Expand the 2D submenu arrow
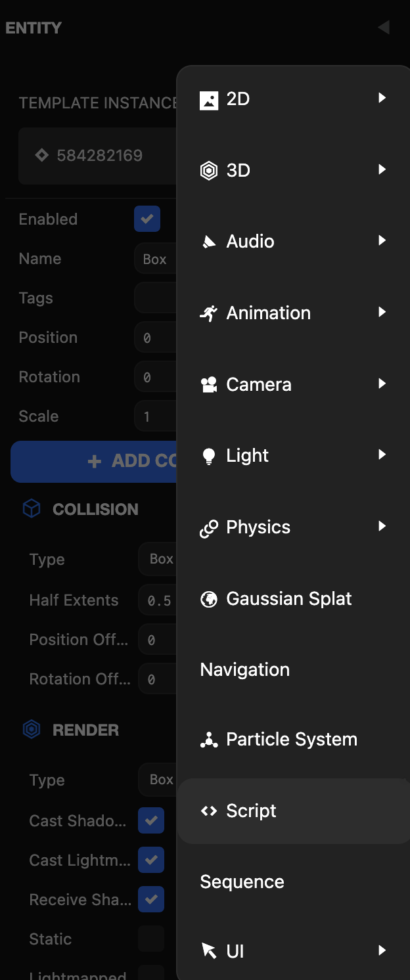This screenshot has height=980, width=410. [x=382, y=99]
